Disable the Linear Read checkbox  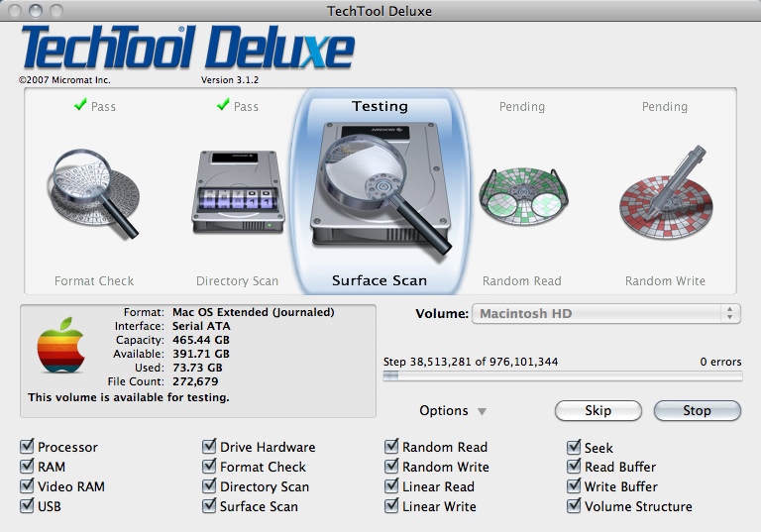[391, 486]
